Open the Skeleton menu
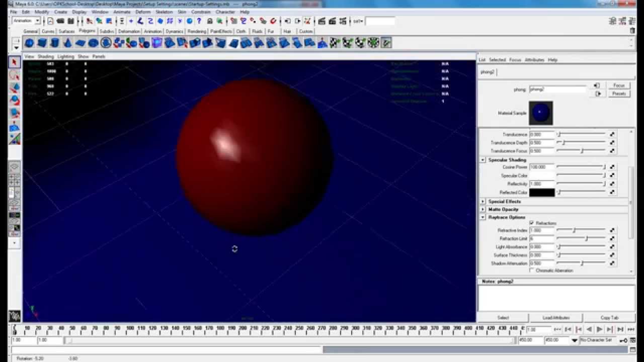The height and width of the screenshot is (362, 644). [164, 12]
